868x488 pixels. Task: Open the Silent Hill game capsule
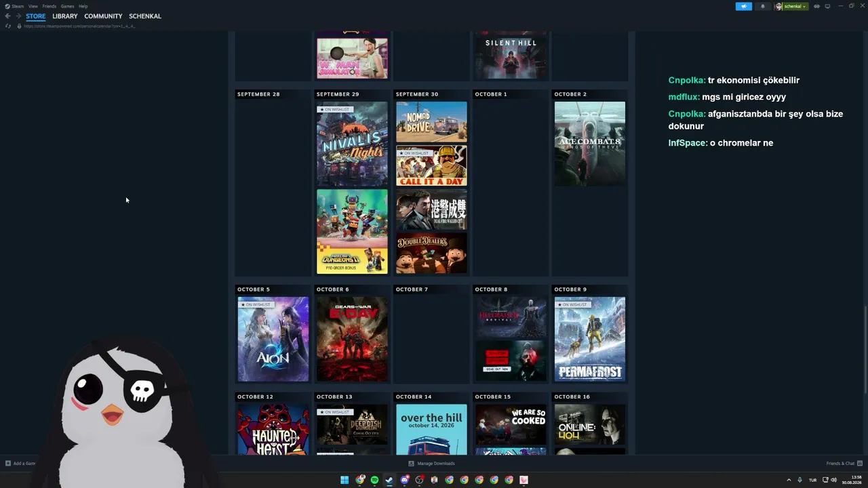coord(511,56)
